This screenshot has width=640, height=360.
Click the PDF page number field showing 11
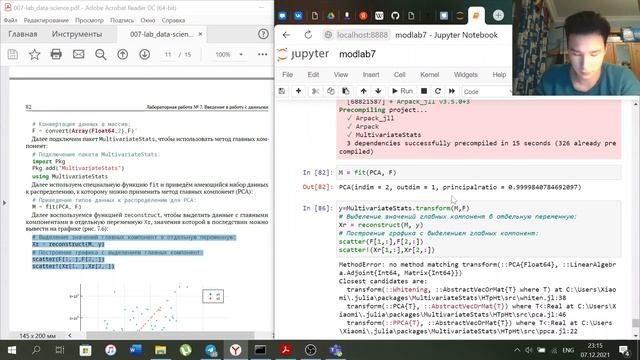(x=168, y=54)
